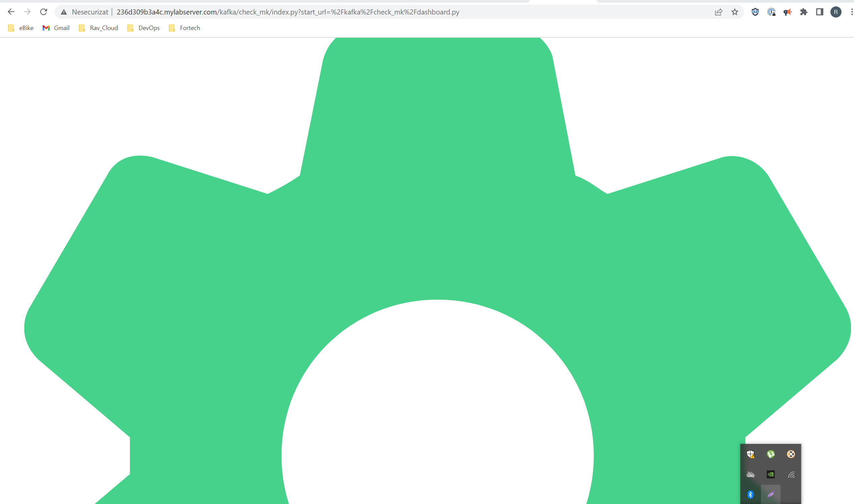Open the Fortech bookmarks folder
The width and height of the screenshot is (854, 504).
click(184, 28)
